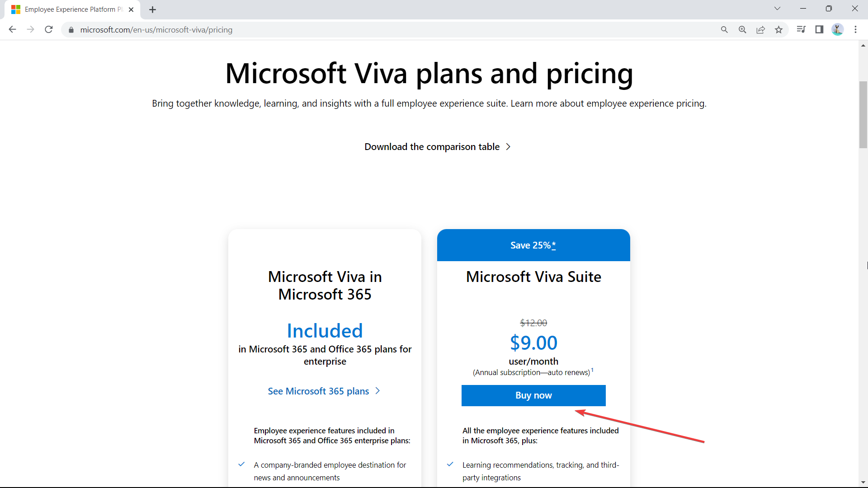This screenshot has height=488, width=868.
Task: Open the media control playlist icon
Action: (801, 30)
